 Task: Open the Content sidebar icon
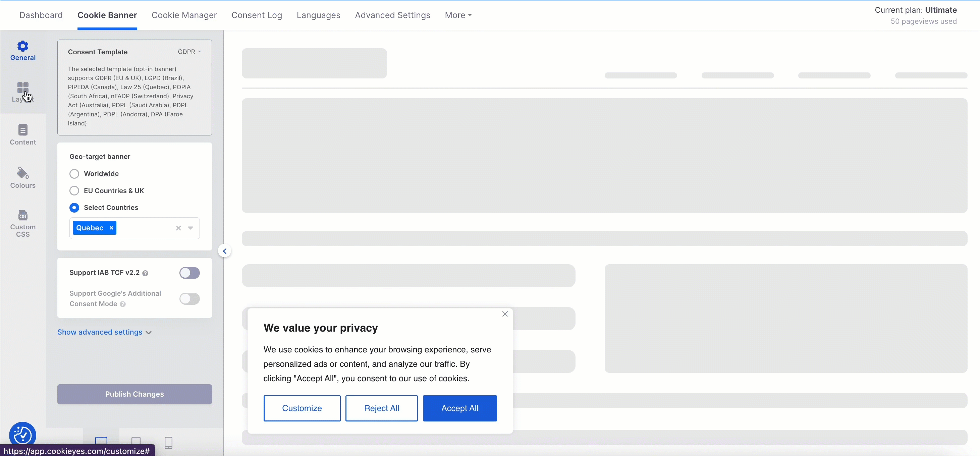[23, 130]
